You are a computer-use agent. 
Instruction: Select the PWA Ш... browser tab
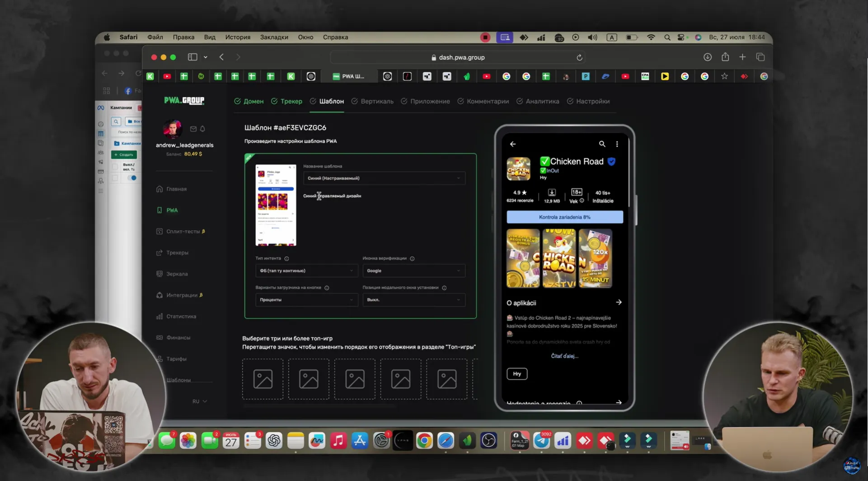(349, 76)
